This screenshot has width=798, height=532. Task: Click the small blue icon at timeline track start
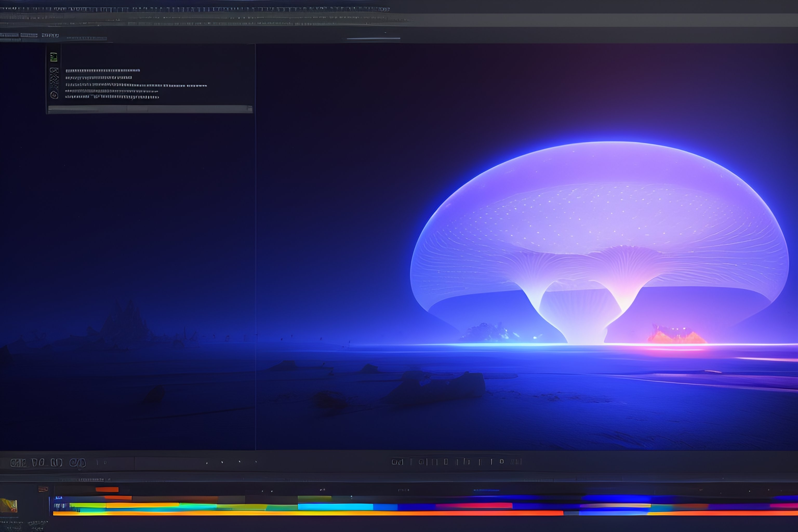tap(59, 498)
